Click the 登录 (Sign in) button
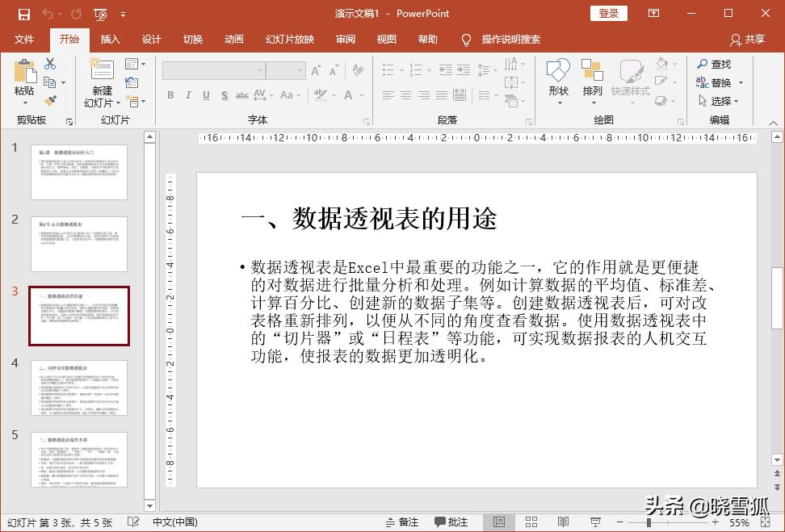The image size is (785, 532). point(607,13)
